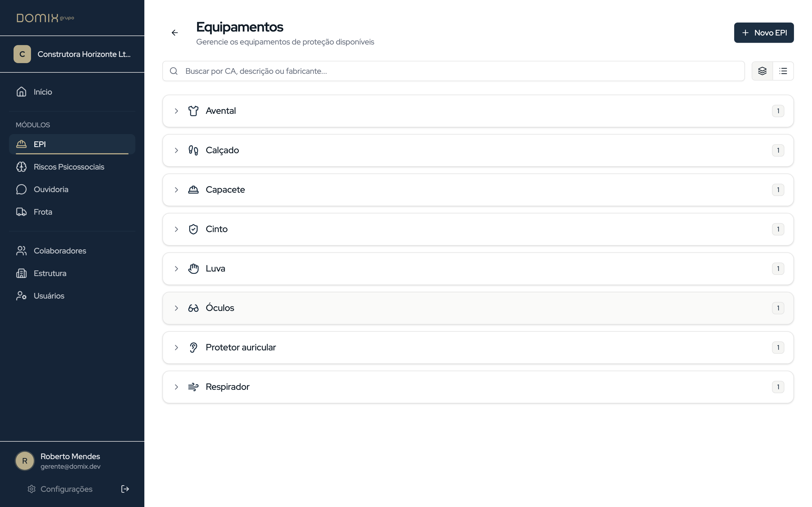Click the Calçado footprints icon

click(x=193, y=150)
